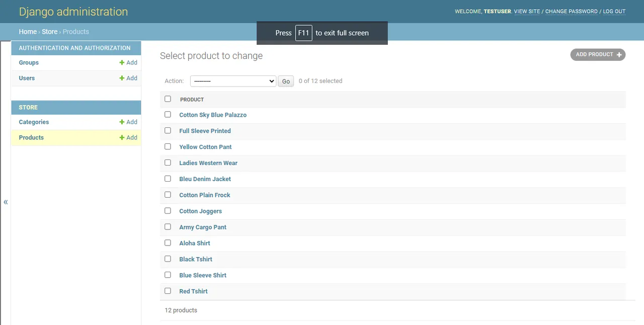Open the Store breadcrumb link

click(x=50, y=32)
